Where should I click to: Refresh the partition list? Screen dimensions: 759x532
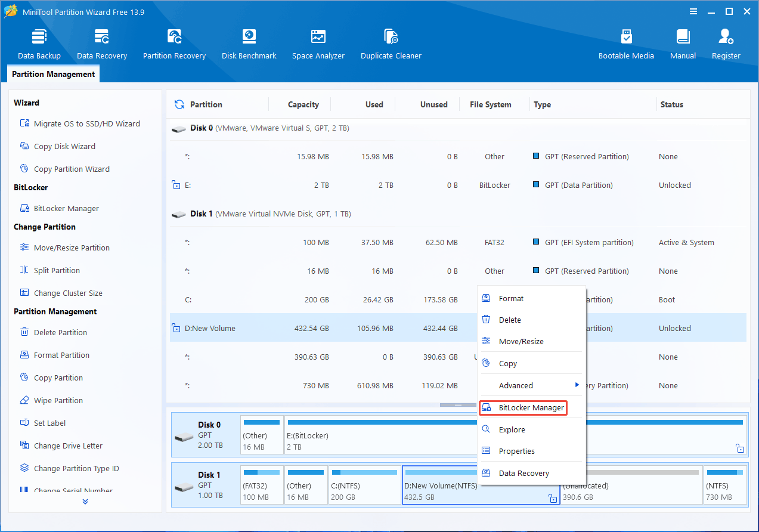click(x=179, y=104)
